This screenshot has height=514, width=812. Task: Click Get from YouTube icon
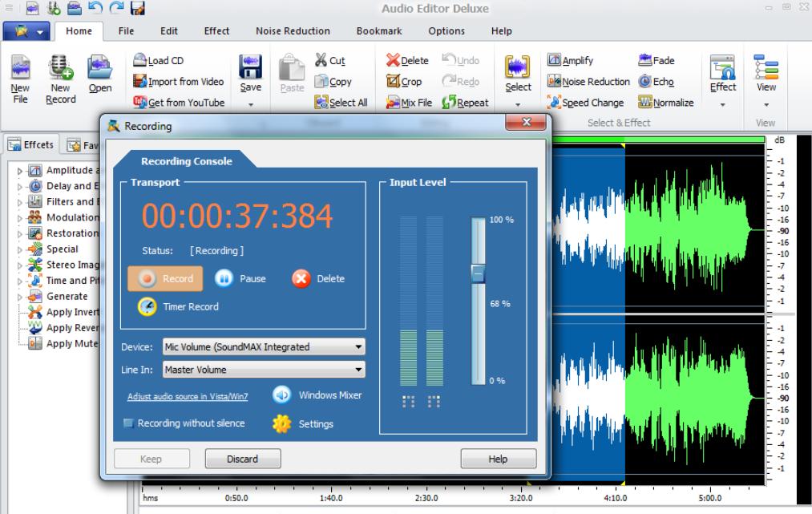tap(139, 103)
